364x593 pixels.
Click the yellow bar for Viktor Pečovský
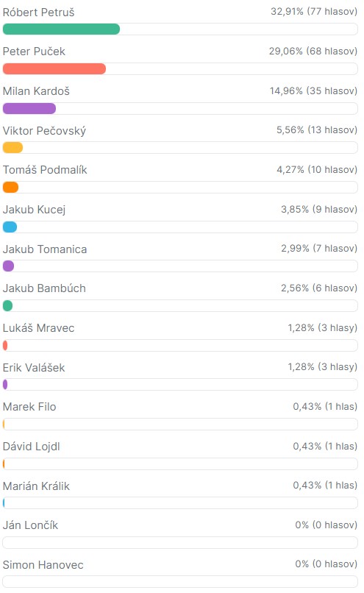(13, 147)
